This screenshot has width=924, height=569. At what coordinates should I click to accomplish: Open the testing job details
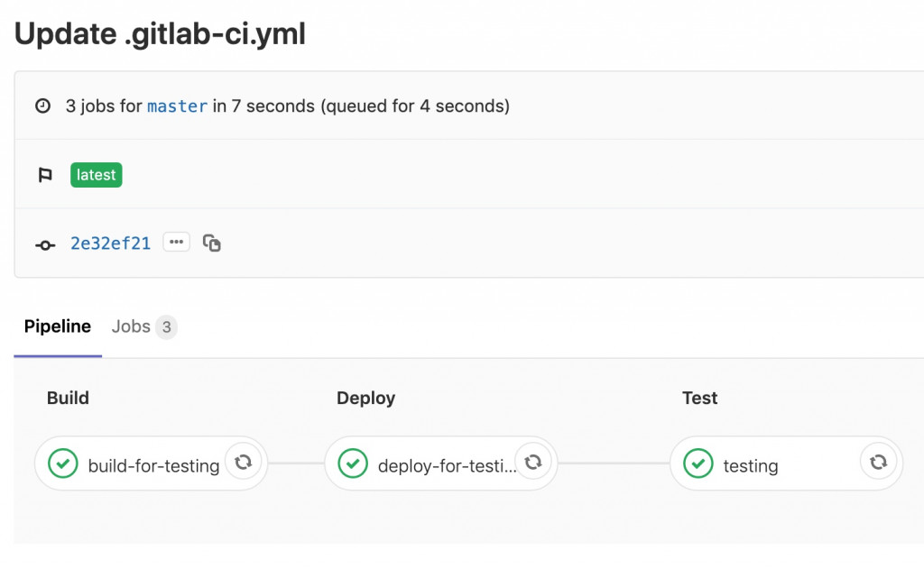pos(751,466)
